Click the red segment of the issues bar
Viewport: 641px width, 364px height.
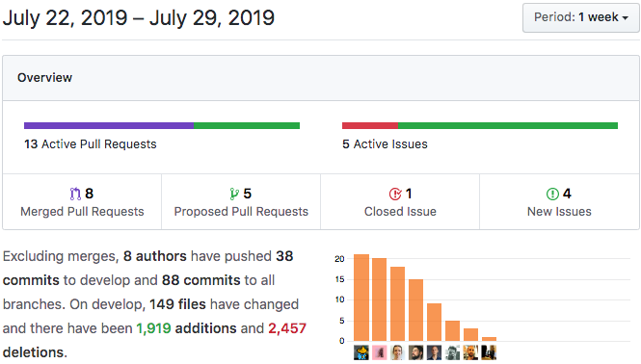click(370, 125)
